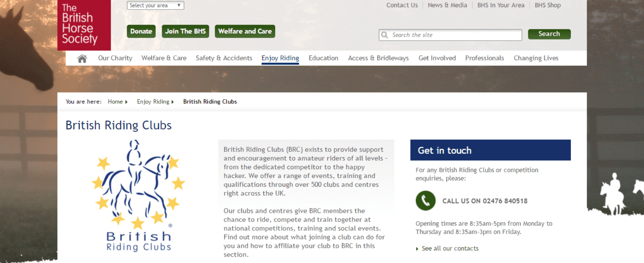Open the See all our contacts link

450,249
